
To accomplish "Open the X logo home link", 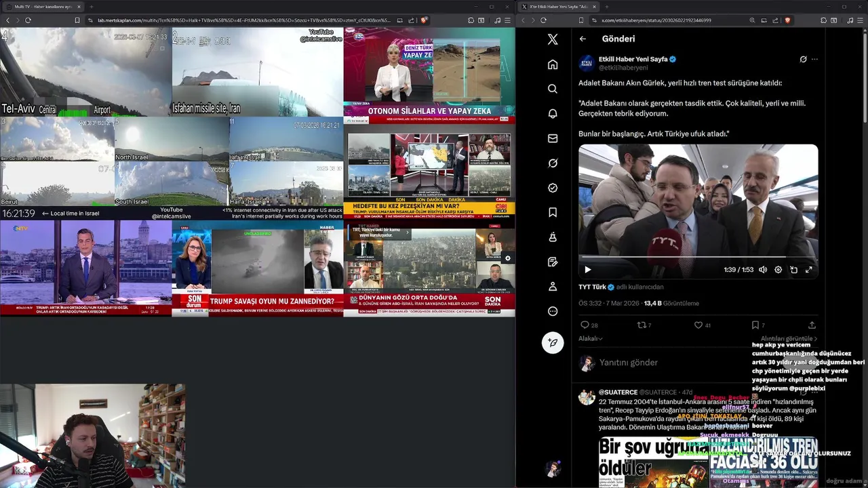I will coord(553,39).
